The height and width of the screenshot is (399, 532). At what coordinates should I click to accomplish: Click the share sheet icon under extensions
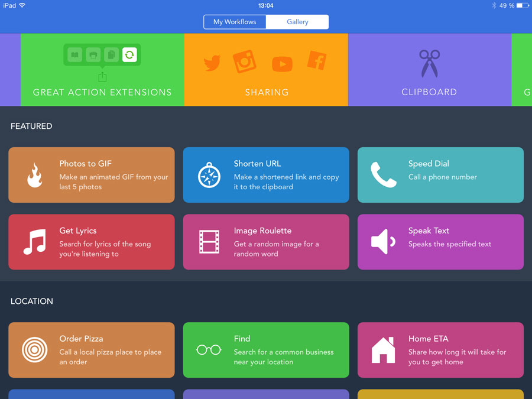click(102, 77)
